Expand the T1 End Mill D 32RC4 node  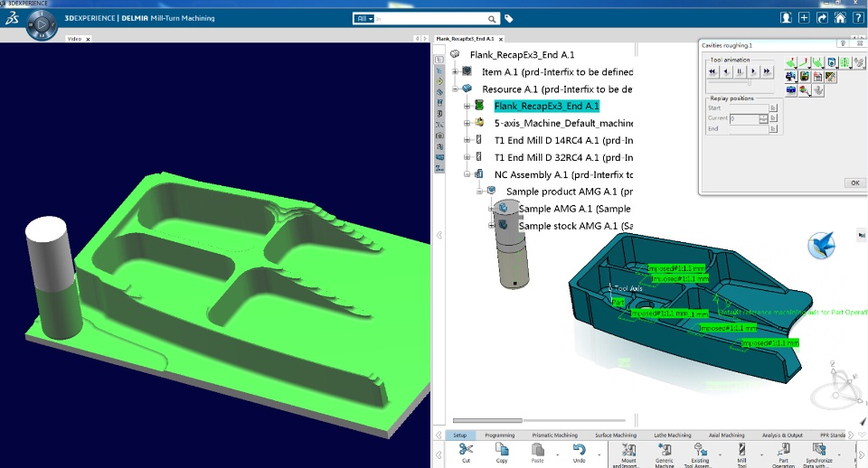(x=467, y=157)
